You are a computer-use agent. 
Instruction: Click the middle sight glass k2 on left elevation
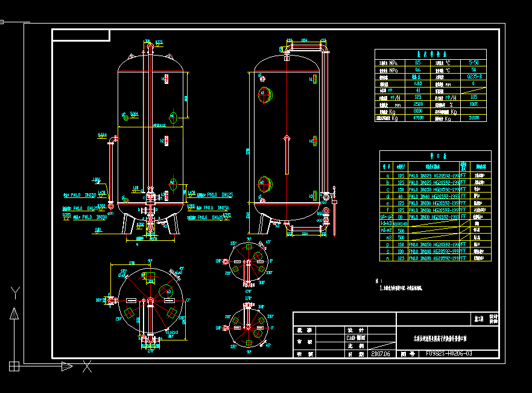[x=166, y=141]
